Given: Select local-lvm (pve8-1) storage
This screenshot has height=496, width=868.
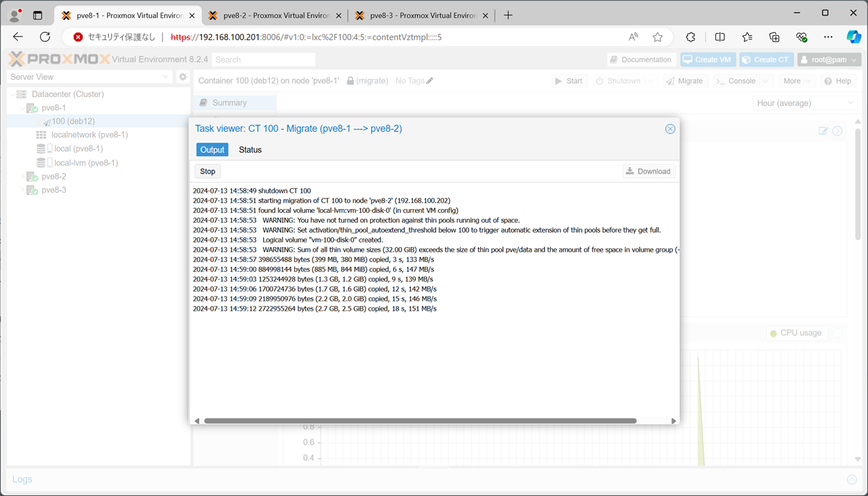Looking at the screenshot, I should (x=85, y=163).
